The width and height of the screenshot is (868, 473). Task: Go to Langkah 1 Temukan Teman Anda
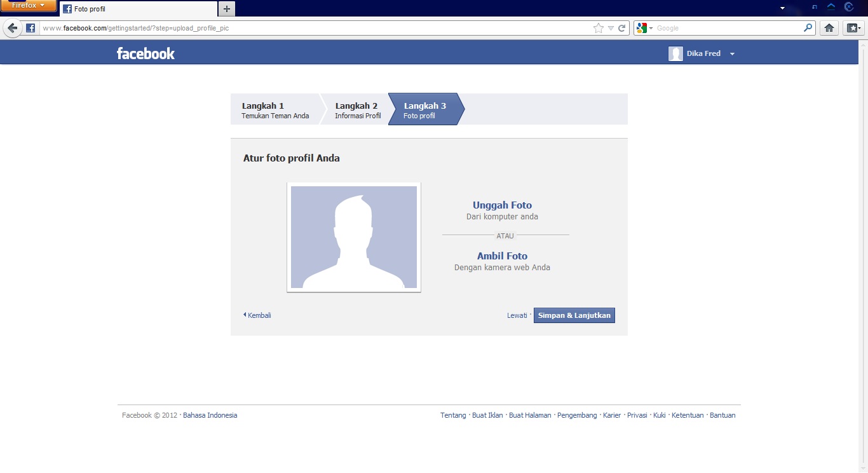275,109
